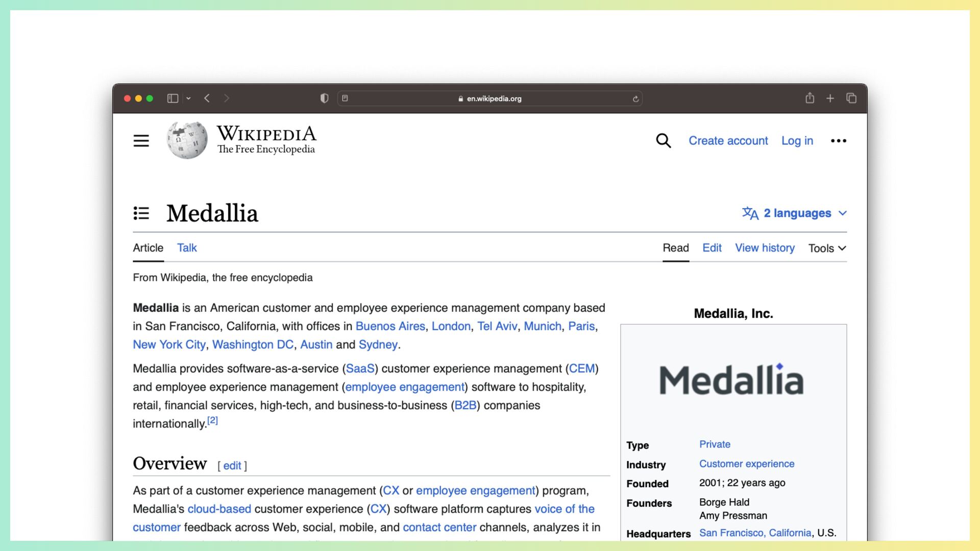The image size is (980, 551).
Task: Click the Wikipedia search magnifier icon
Action: point(663,141)
